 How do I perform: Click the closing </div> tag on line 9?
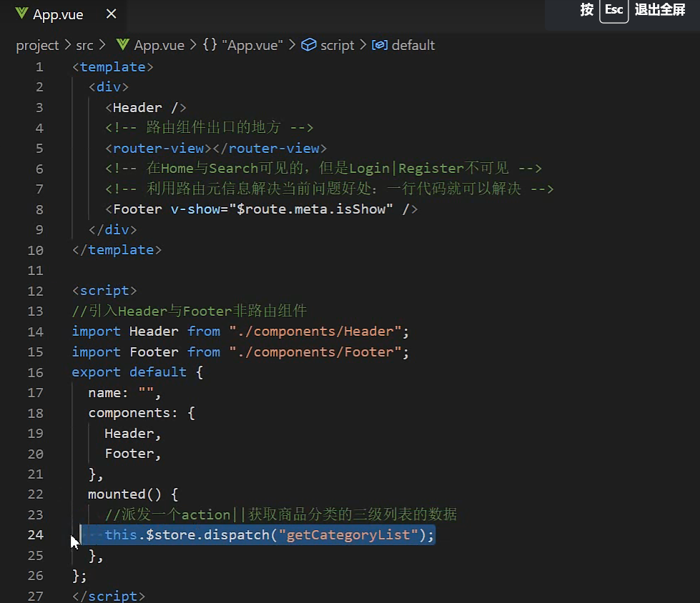pyautogui.click(x=112, y=229)
